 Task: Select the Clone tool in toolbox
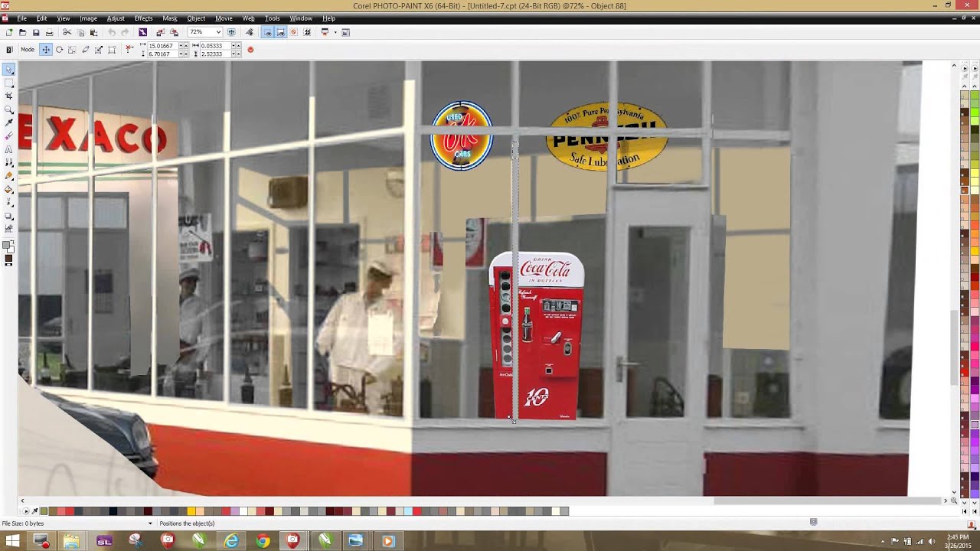pos(9,162)
